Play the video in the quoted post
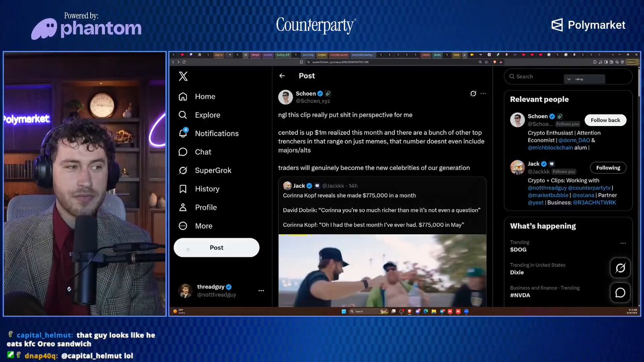The width and height of the screenshot is (644, 362). pyautogui.click(x=382, y=270)
